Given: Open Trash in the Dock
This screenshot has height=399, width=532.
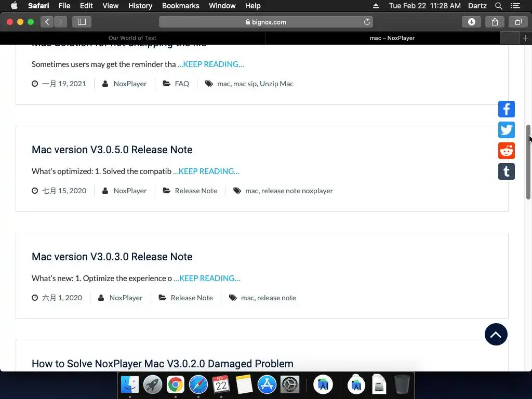Looking at the screenshot, I should [402, 384].
